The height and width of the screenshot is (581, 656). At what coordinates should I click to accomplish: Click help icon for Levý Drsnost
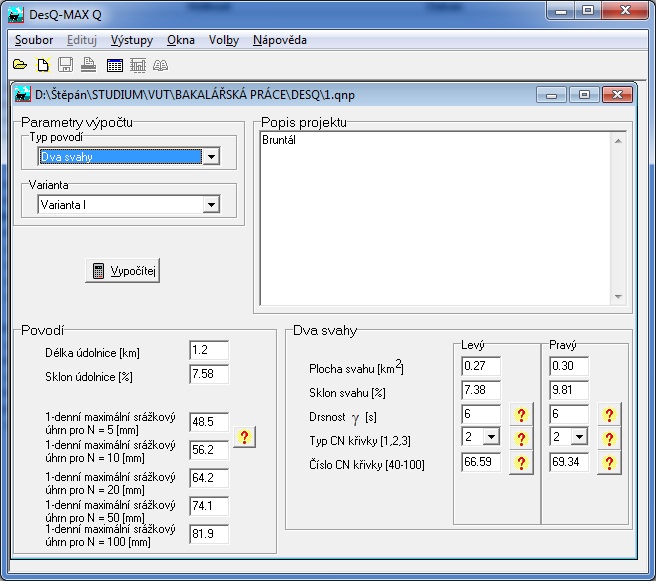(x=521, y=415)
